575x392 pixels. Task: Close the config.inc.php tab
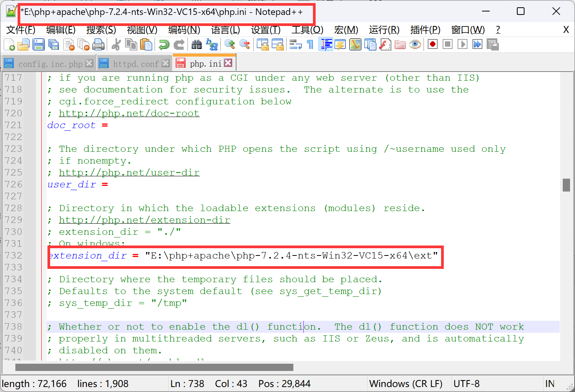coord(89,63)
